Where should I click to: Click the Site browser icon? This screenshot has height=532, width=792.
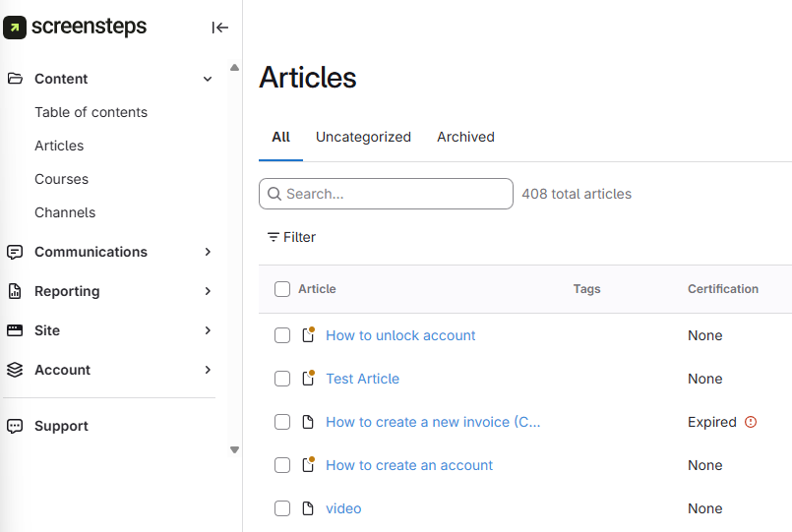tap(15, 330)
